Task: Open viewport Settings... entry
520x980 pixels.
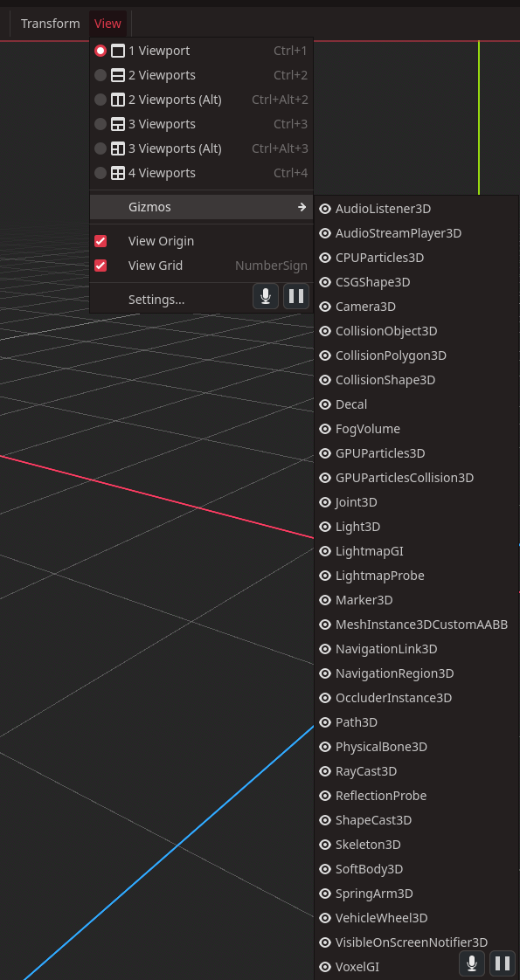Action: pos(156,300)
